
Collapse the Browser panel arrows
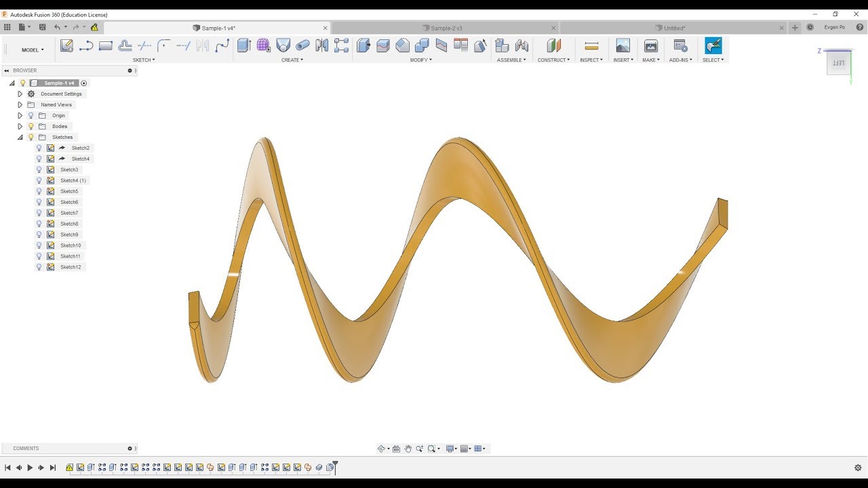pyautogui.click(x=6, y=70)
